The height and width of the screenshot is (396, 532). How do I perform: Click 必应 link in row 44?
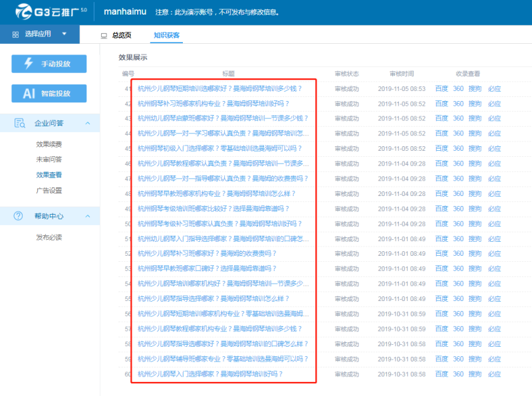(x=494, y=134)
